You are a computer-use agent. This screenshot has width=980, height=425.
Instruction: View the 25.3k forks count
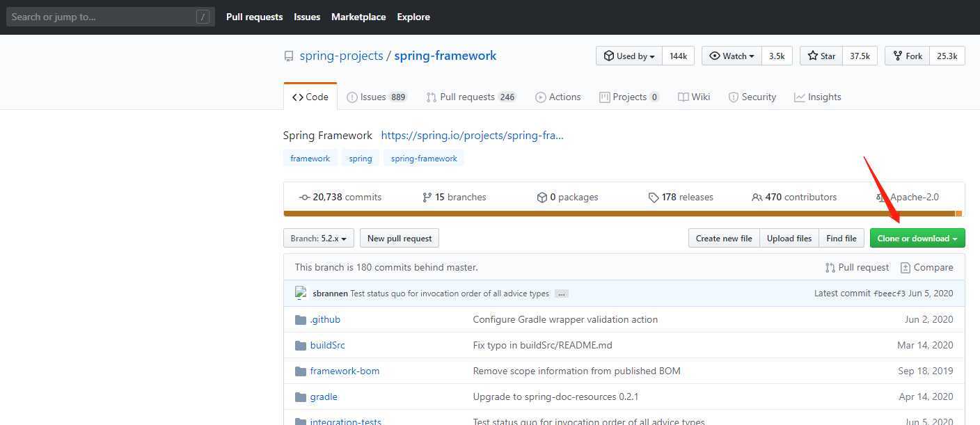tap(947, 56)
